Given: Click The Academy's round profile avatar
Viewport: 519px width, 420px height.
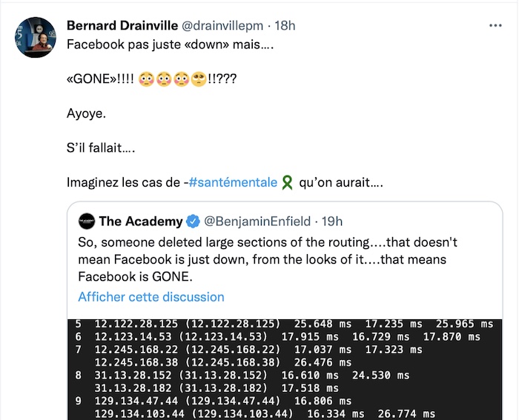Looking at the screenshot, I should tap(87, 221).
